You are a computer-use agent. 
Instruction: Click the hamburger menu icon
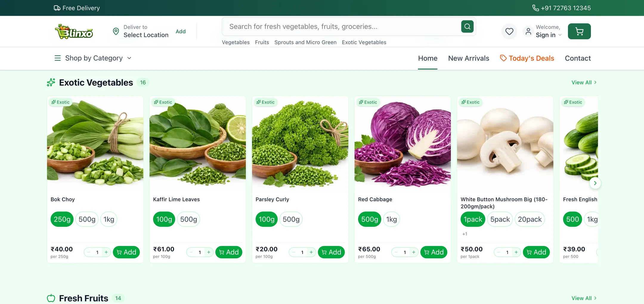(x=58, y=58)
